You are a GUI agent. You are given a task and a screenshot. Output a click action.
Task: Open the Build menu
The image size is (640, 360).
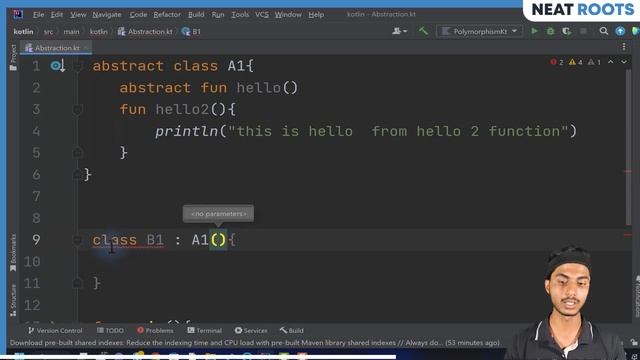coord(196,15)
